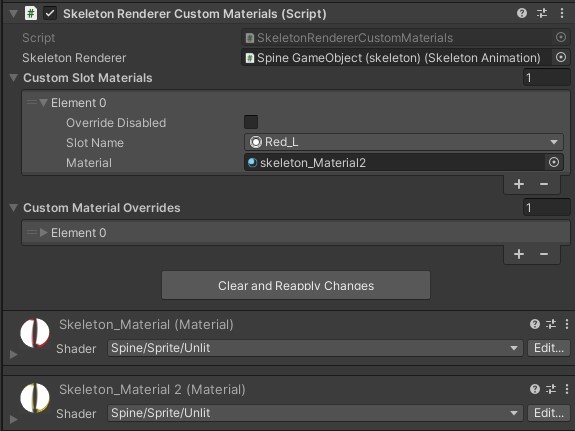
Task: Click the slot icon next to Red_L
Action: pyautogui.click(x=256, y=142)
